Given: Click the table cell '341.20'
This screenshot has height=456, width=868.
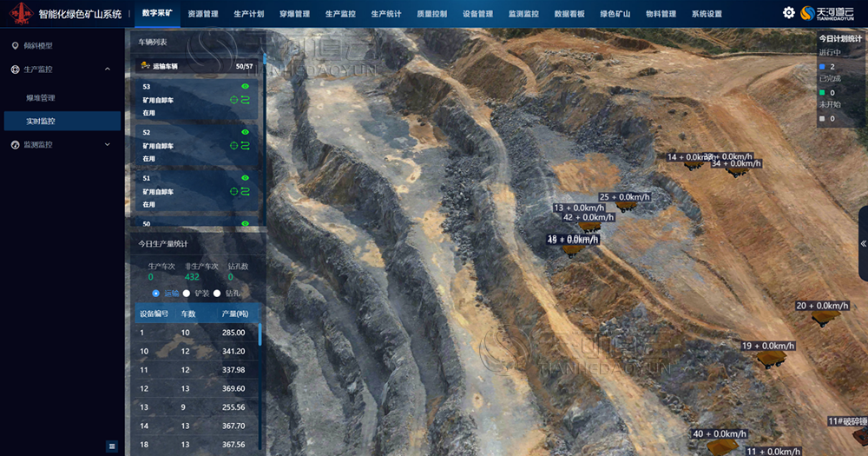Looking at the screenshot, I should click(x=233, y=351).
